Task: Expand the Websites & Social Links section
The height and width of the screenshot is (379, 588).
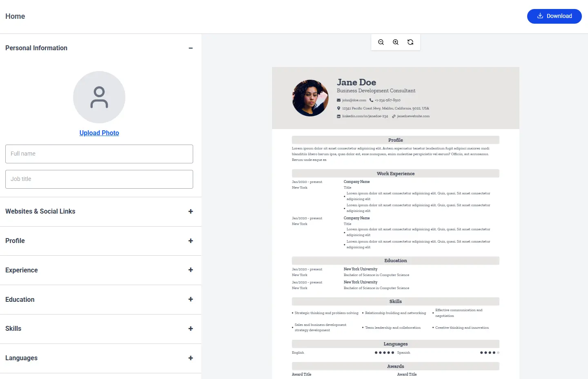Action: click(x=190, y=212)
